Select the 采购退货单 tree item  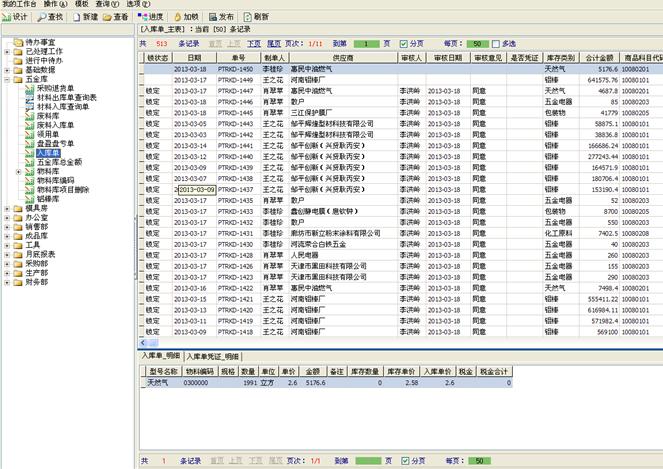coord(54,88)
